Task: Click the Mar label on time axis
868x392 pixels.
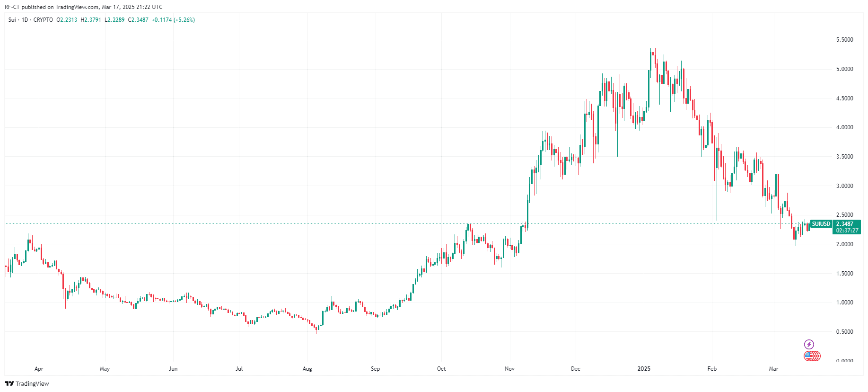Action: coord(773,369)
